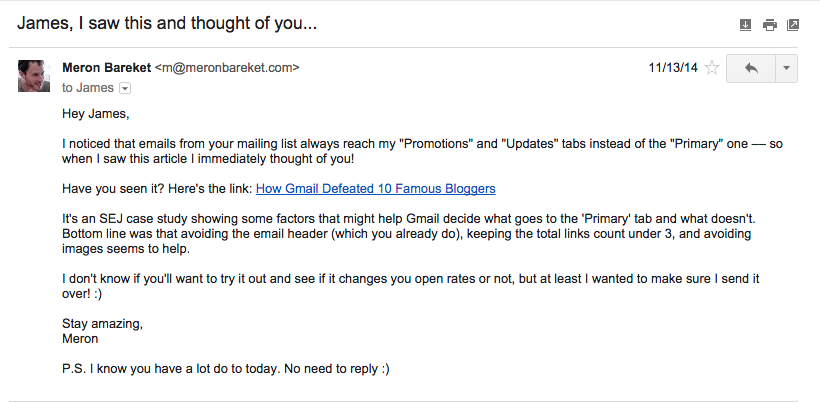This screenshot has height=402, width=820.
Task: Click the 'Stay amazing,' sign-off line
Action: pyautogui.click(x=102, y=324)
